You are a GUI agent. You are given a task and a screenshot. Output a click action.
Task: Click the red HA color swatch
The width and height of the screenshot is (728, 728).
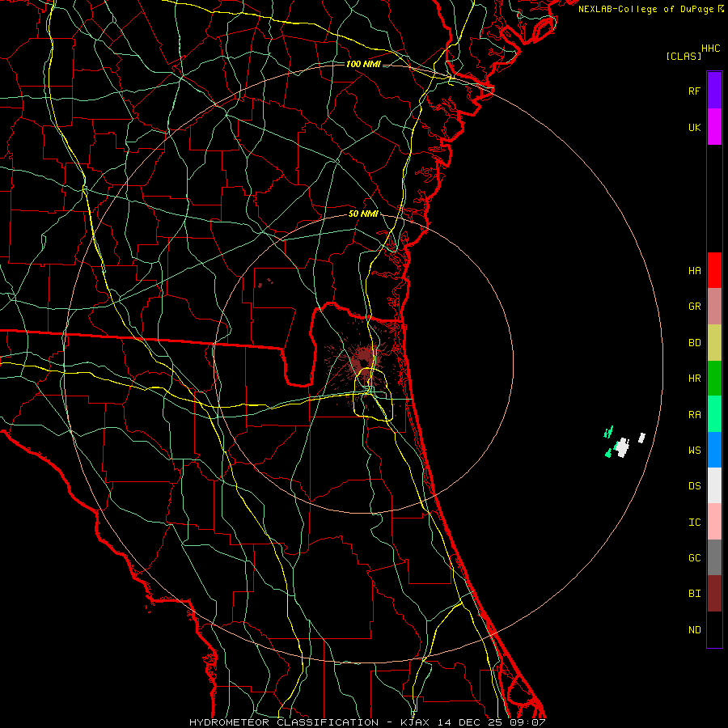[714, 270]
